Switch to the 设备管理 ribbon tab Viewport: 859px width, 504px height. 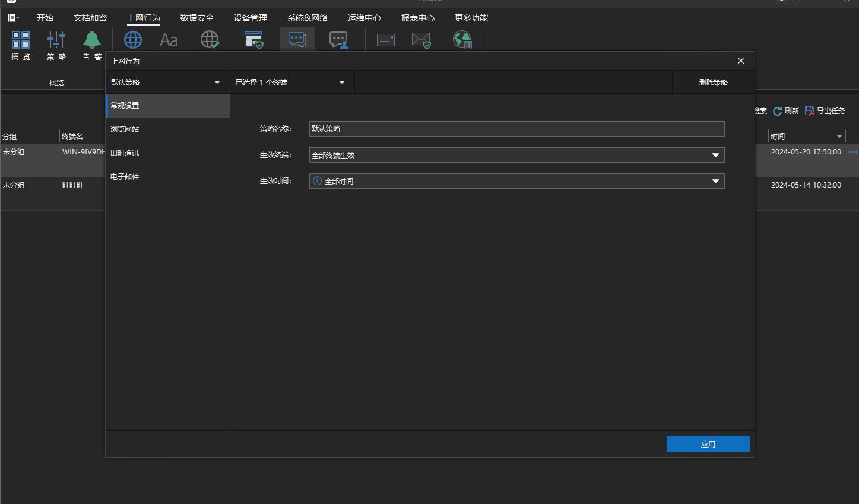[x=251, y=18]
